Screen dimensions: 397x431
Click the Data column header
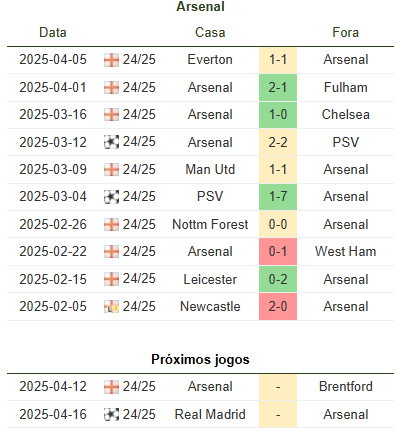coord(53,32)
